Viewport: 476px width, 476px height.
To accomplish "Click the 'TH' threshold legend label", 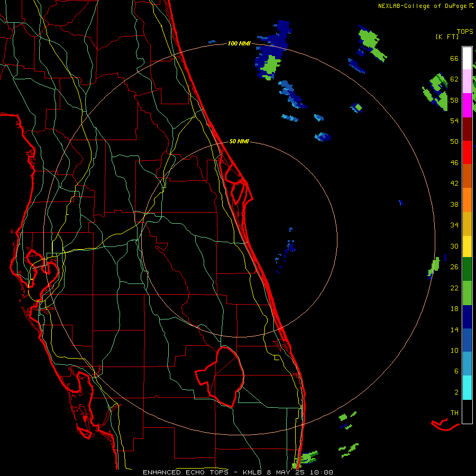I will pos(454,413).
